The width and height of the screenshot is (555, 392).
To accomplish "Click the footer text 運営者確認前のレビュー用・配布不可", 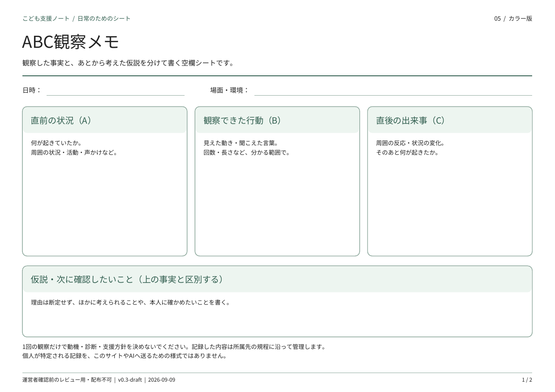I will (x=67, y=380).
